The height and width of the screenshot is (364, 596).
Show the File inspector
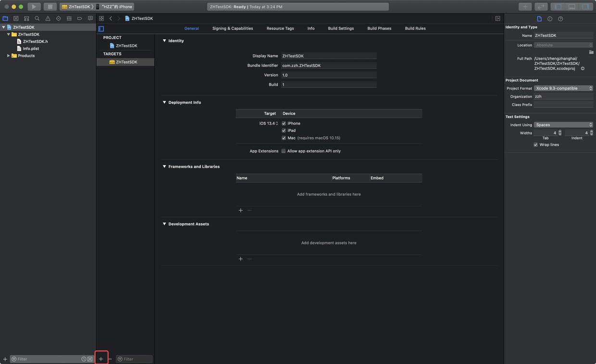(539, 19)
